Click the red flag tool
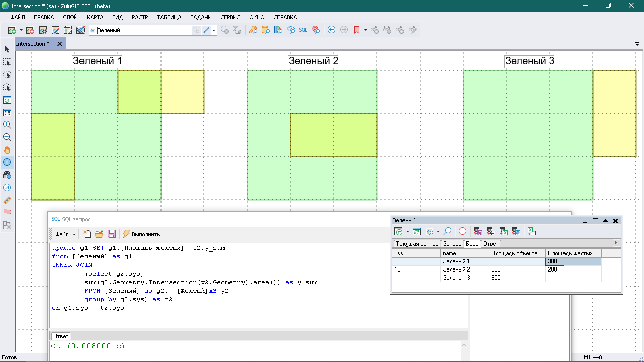This screenshot has width=644, height=362. click(x=7, y=213)
